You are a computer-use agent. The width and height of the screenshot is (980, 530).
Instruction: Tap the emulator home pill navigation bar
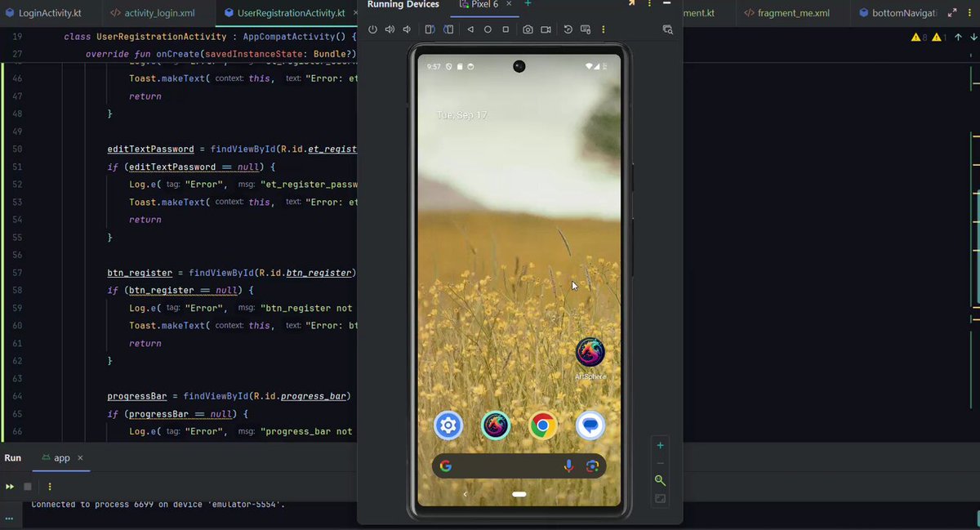pyautogui.click(x=519, y=494)
